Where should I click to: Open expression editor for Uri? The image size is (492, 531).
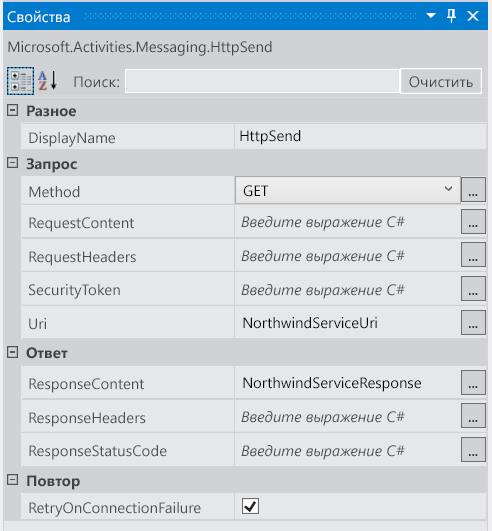[473, 322]
